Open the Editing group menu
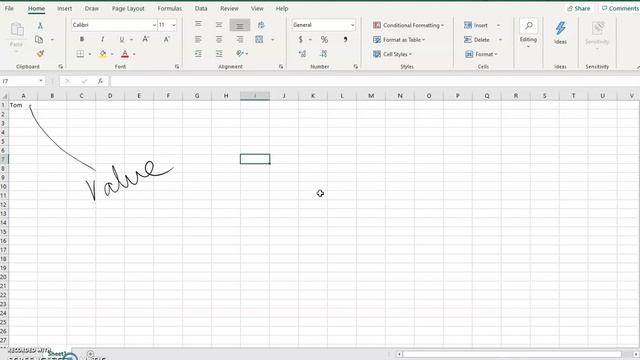 tap(528, 33)
